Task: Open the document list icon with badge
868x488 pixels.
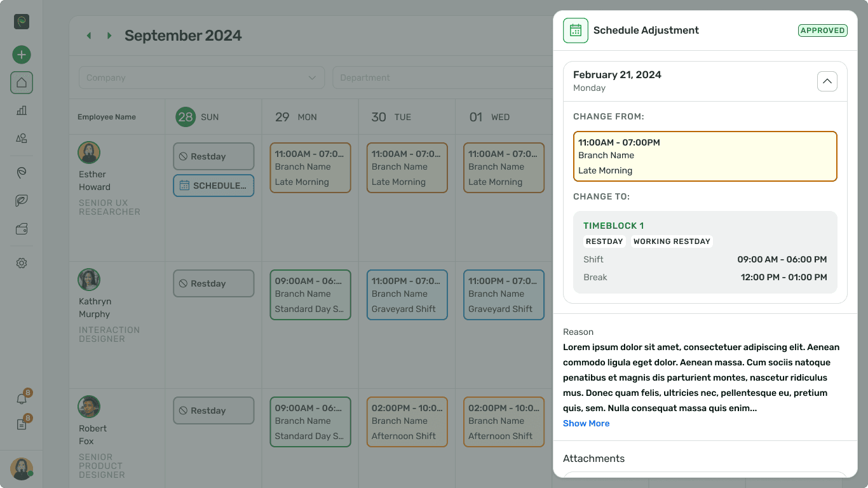Action: point(22,424)
